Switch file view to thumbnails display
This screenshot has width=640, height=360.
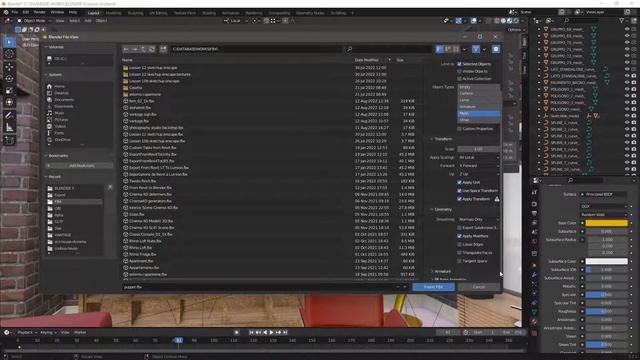pos(456,49)
